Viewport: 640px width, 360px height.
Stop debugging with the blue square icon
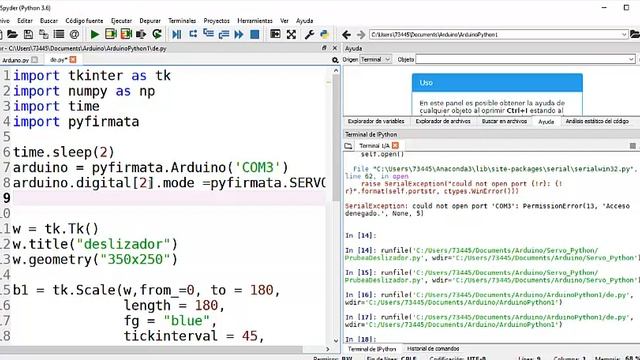pyautogui.click(x=255, y=34)
